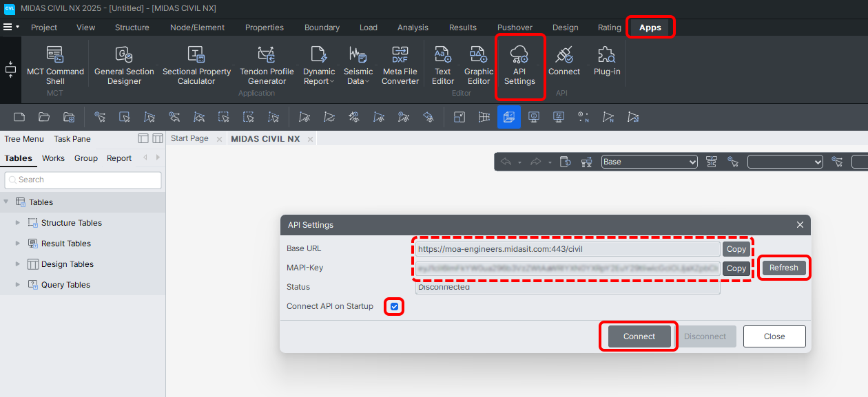The image size is (868, 397).
Task: Launch the General Section Designer
Action: (125, 65)
